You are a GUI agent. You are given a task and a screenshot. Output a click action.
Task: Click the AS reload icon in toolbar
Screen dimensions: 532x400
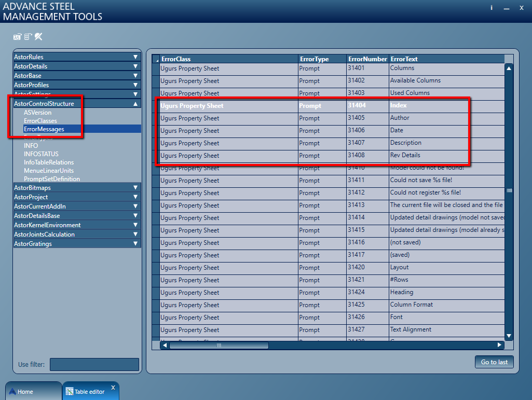(x=17, y=37)
